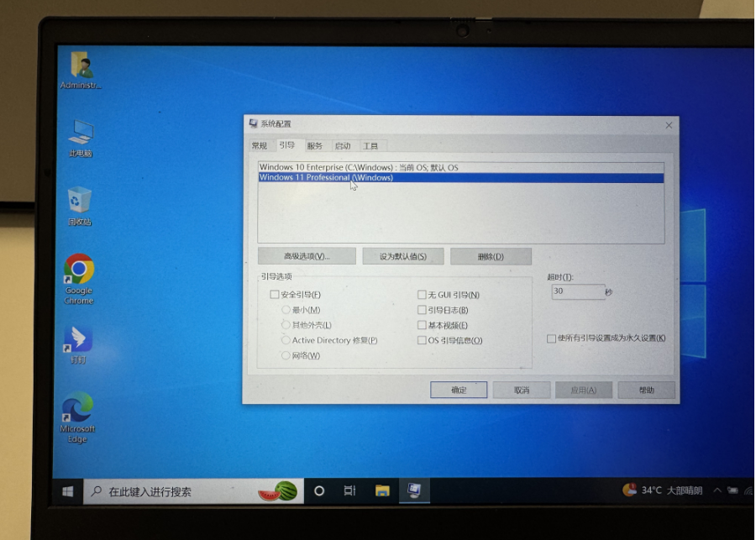Close the 系统配置 dialog
The width and height of the screenshot is (756, 540).
pyautogui.click(x=669, y=125)
